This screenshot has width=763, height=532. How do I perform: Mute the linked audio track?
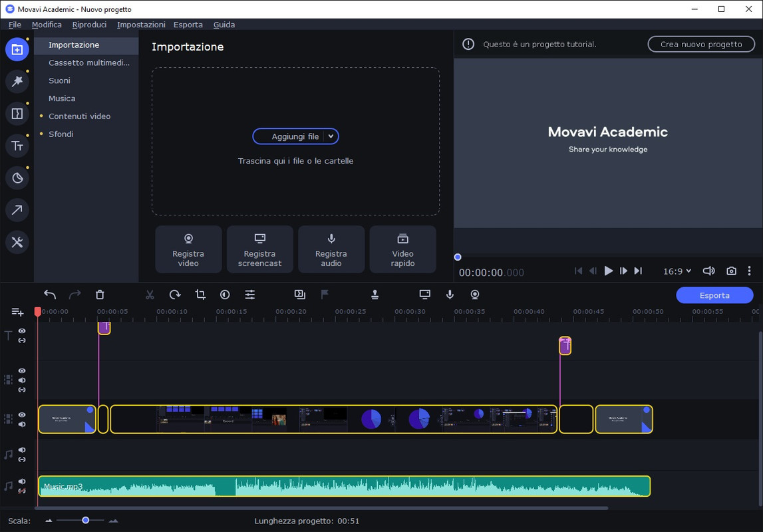click(x=22, y=450)
